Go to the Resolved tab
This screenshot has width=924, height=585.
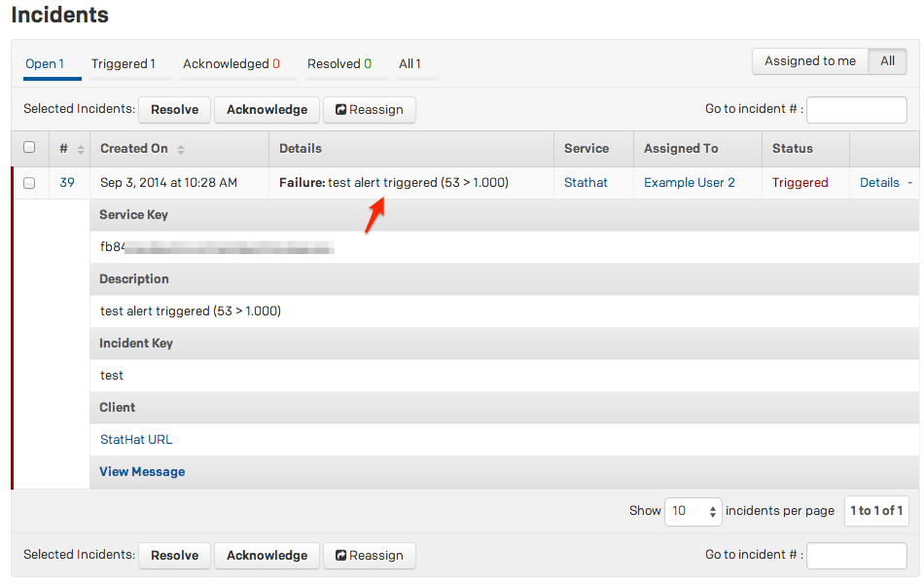(x=338, y=64)
